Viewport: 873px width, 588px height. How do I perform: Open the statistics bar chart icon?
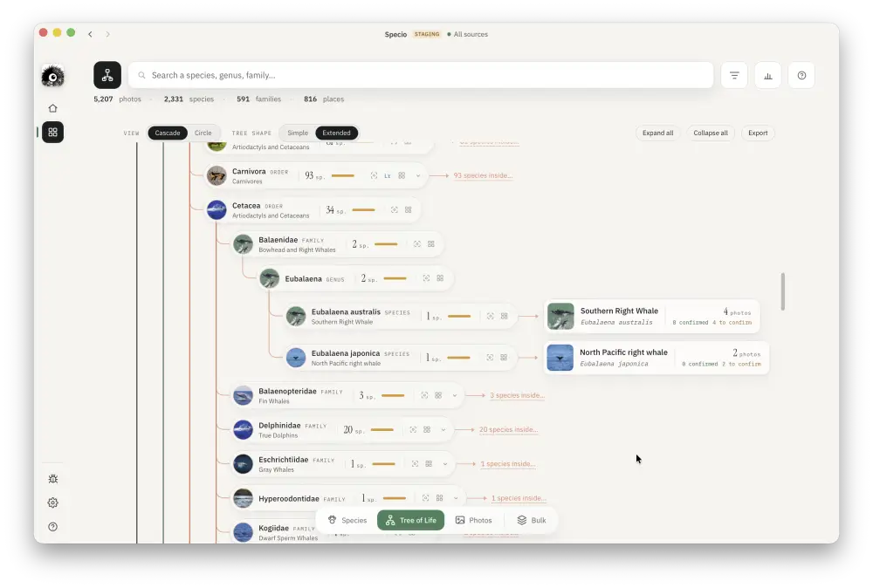(x=767, y=75)
